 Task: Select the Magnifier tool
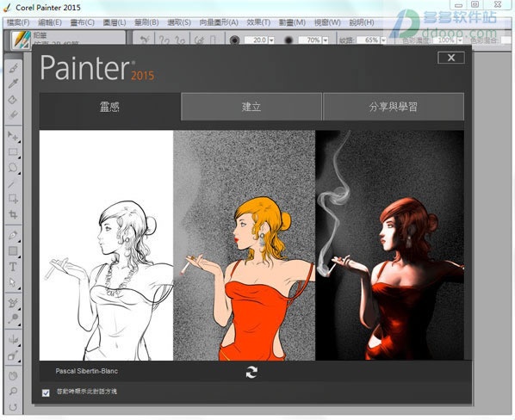14,391
